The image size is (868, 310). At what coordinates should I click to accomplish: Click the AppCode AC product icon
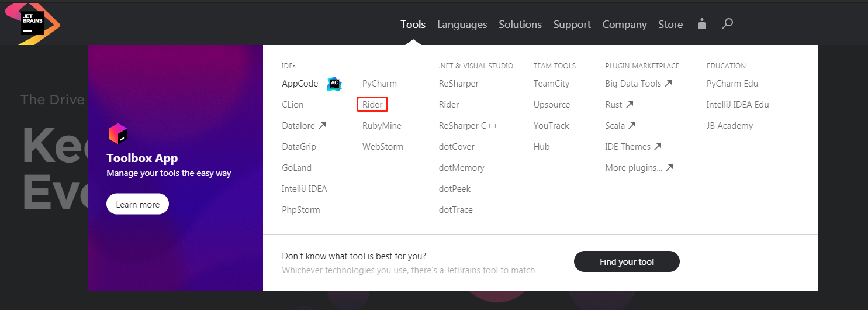tap(334, 84)
